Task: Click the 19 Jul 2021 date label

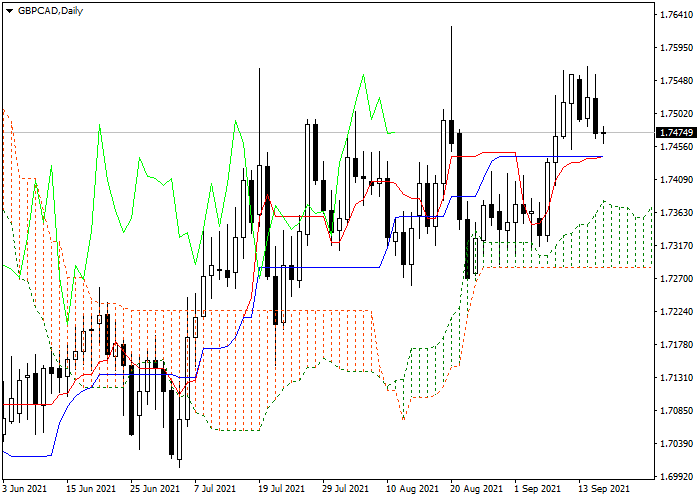Action: click(x=283, y=489)
